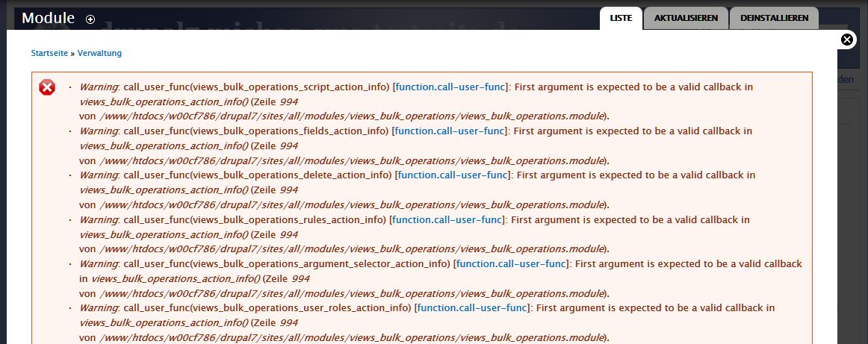
Task: Click the Module page heading
Action: point(48,18)
